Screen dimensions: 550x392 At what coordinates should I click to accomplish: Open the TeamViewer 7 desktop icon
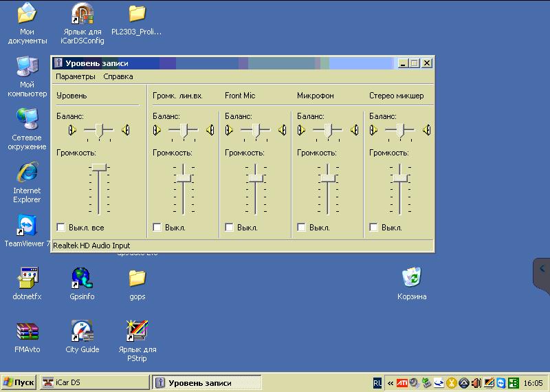click(27, 226)
